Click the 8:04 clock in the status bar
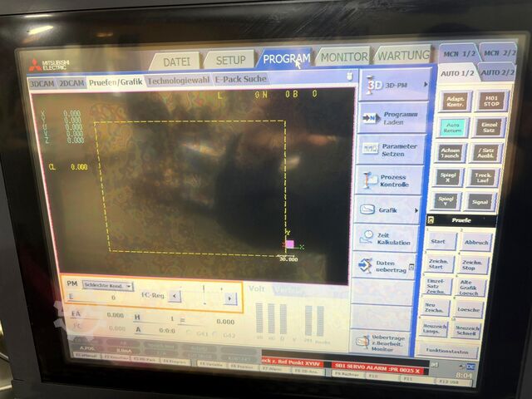Viewport: 532px width, 399px height. (463, 376)
